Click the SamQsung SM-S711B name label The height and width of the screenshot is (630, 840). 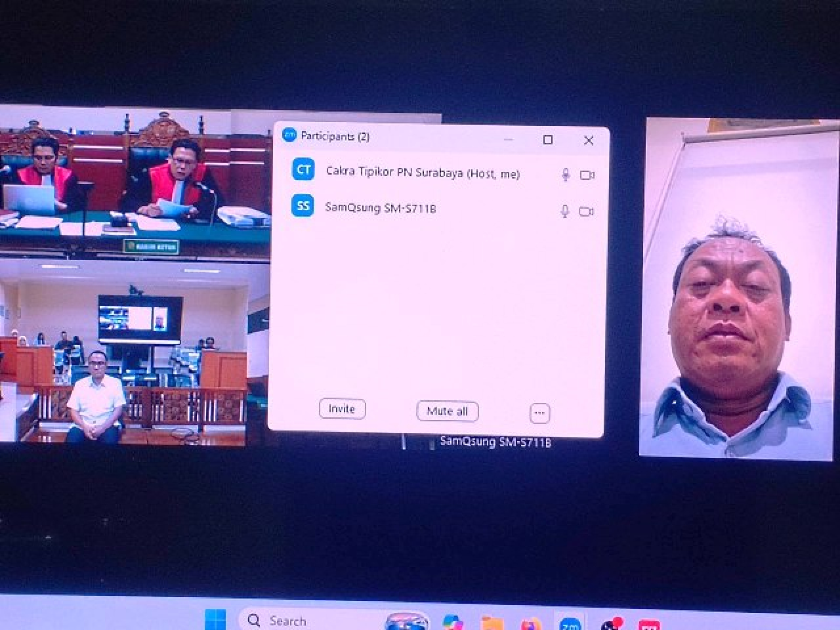click(495, 442)
